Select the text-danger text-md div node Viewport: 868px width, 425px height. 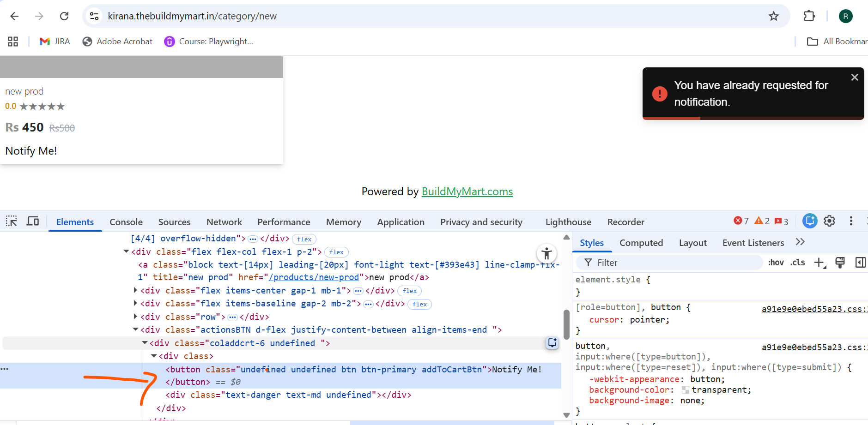click(288, 395)
